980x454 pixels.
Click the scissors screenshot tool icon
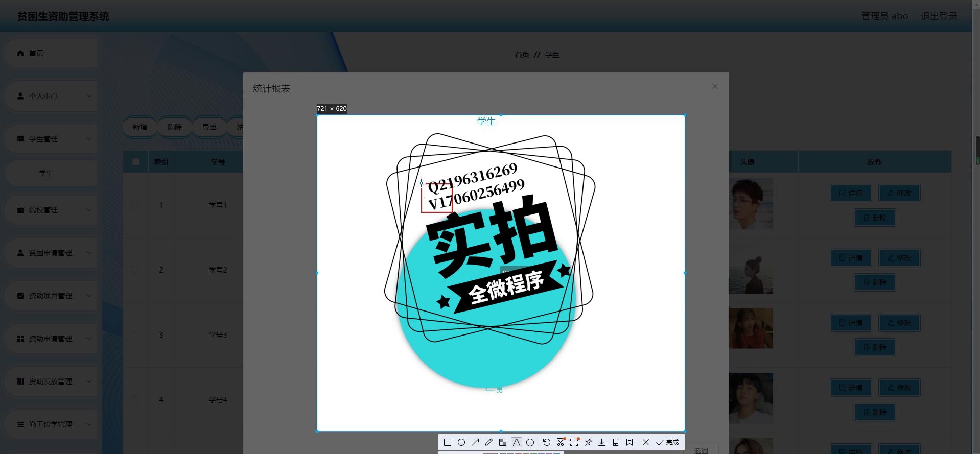pyautogui.click(x=561, y=442)
